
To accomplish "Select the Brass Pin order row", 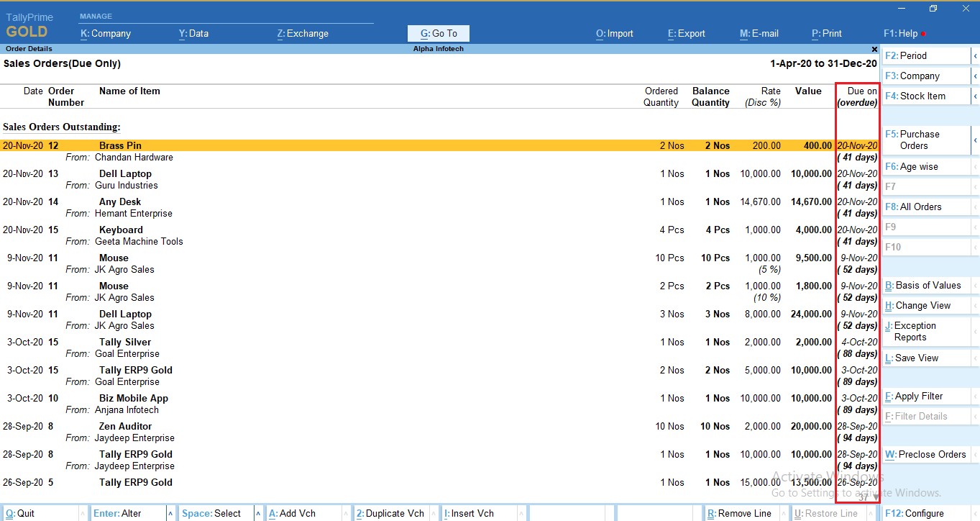I will coord(120,145).
